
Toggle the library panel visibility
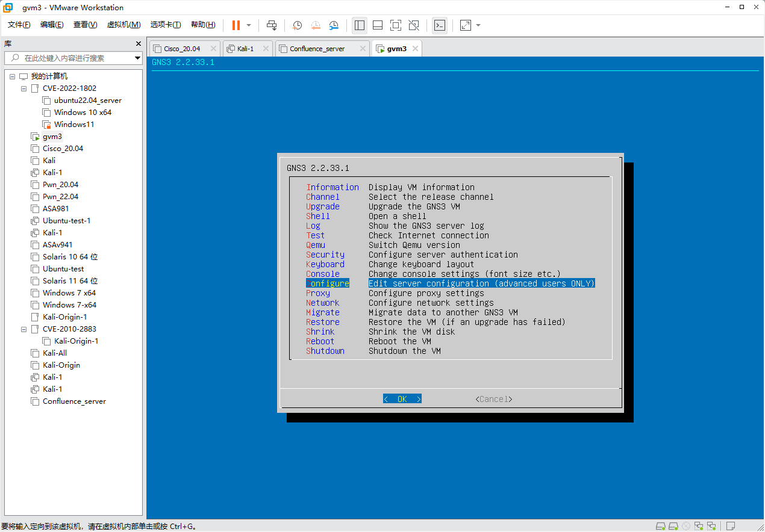(360, 25)
